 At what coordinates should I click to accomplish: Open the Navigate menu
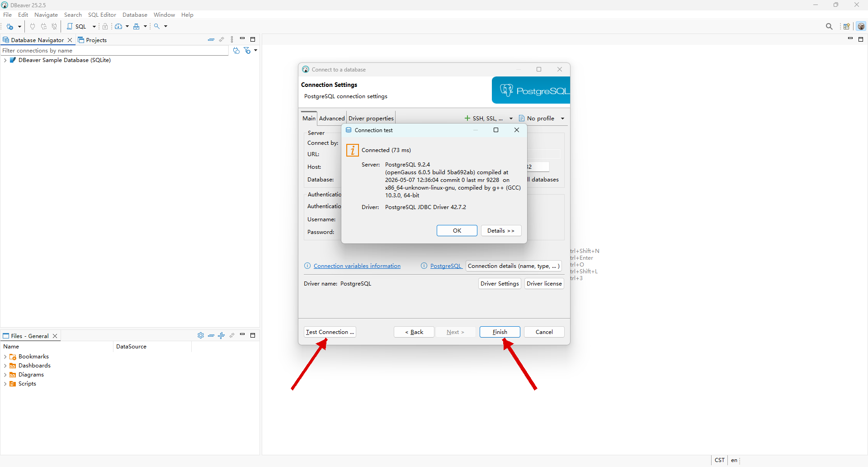(46, 15)
